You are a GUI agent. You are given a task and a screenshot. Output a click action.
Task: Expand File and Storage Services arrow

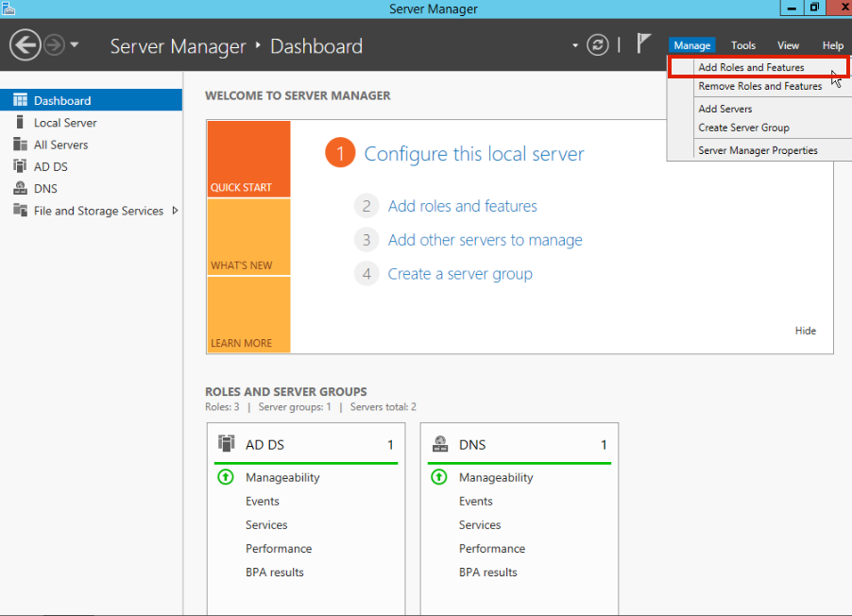pyautogui.click(x=175, y=211)
